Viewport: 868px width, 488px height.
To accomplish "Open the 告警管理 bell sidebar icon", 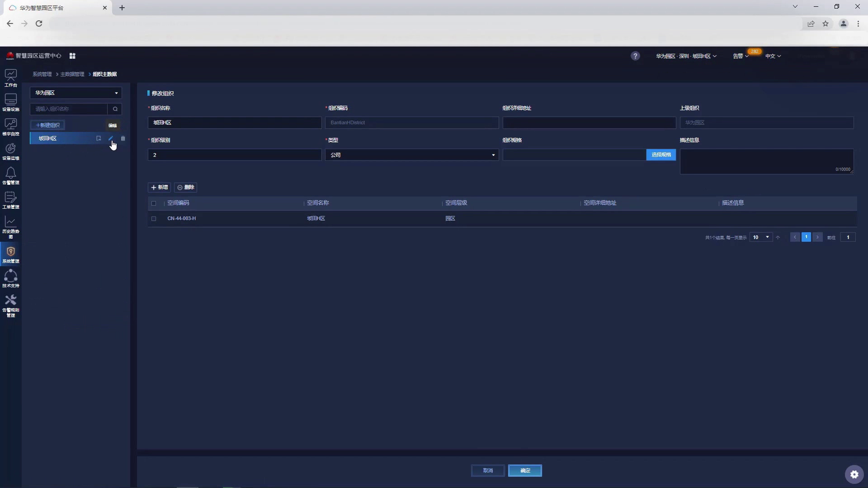I will [x=10, y=175].
